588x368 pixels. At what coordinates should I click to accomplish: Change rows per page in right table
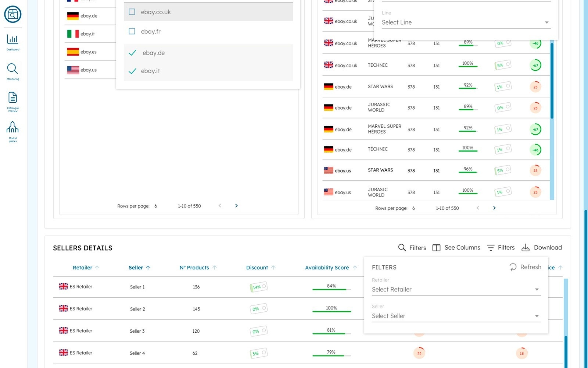tap(413, 208)
